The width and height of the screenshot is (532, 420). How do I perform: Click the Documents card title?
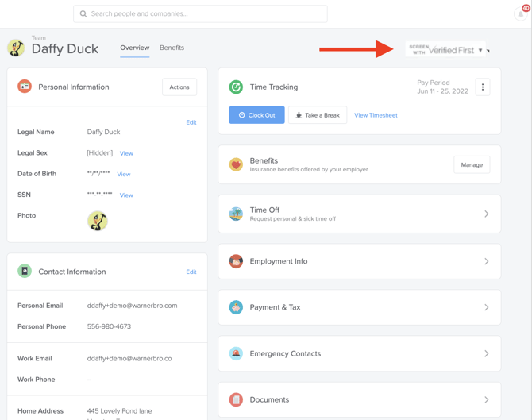(x=269, y=399)
